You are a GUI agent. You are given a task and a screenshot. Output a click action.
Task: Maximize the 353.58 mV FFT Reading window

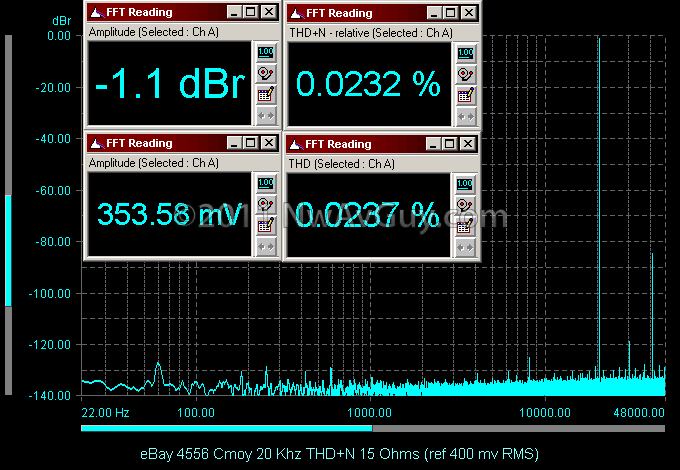point(251,143)
